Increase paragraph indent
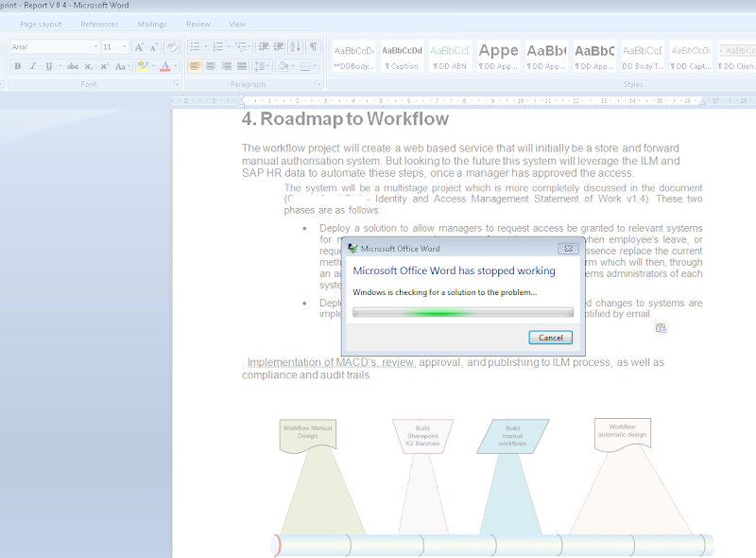The image size is (756, 558). coord(279,46)
